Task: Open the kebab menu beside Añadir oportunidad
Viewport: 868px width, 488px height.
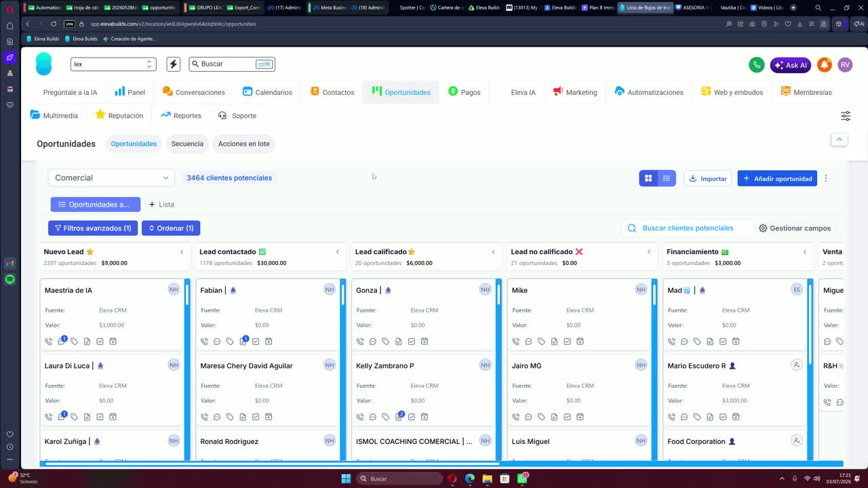Action: [x=826, y=178]
